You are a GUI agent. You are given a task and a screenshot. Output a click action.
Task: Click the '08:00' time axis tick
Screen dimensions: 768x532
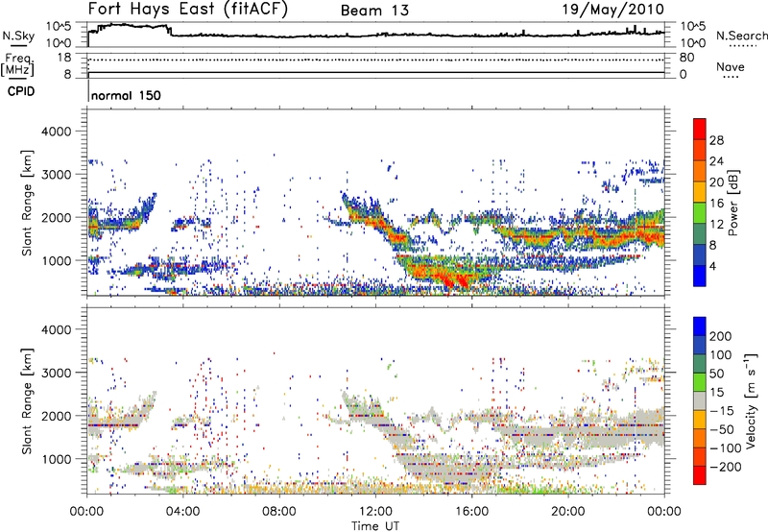click(x=279, y=512)
